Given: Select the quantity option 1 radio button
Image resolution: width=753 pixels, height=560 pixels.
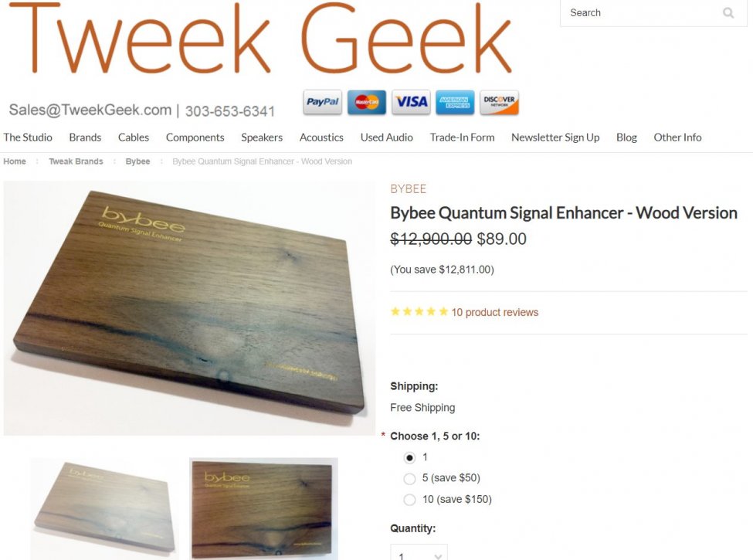Looking at the screenshot, I should 409,458.
